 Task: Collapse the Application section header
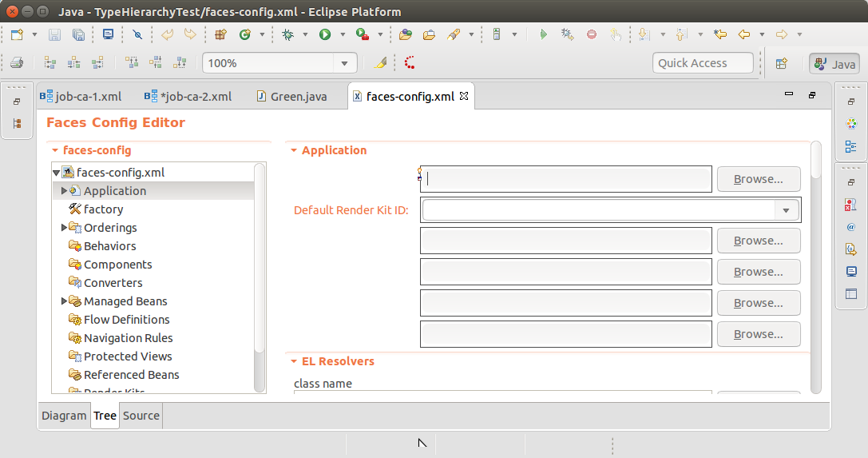pyautogui.click(x=293, y=150)
